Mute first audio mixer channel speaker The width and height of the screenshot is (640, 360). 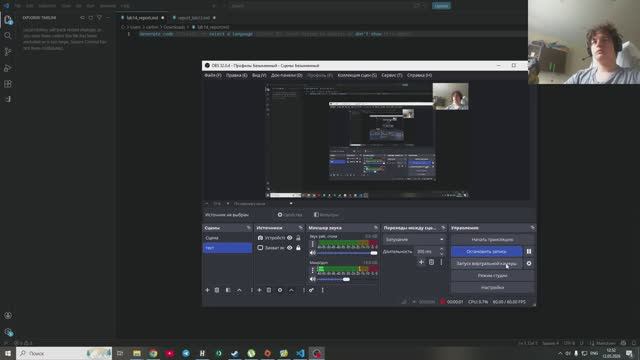point(313,253)
